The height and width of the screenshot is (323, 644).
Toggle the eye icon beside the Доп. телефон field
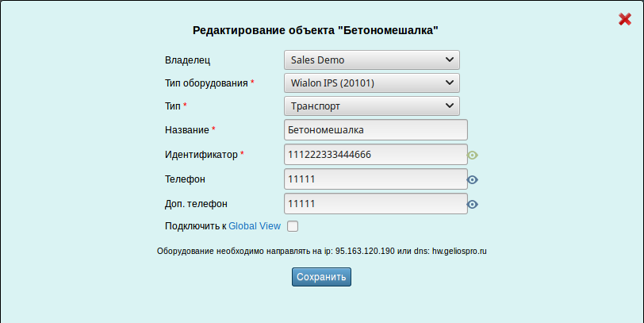click(473, 205)
